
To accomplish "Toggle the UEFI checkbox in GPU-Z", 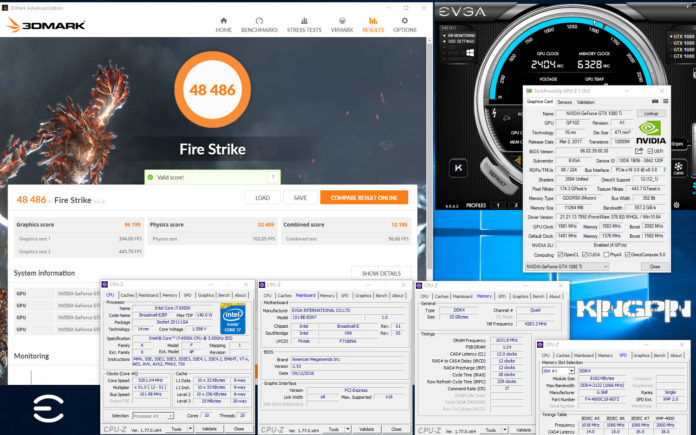I will [x=650, y=151].
